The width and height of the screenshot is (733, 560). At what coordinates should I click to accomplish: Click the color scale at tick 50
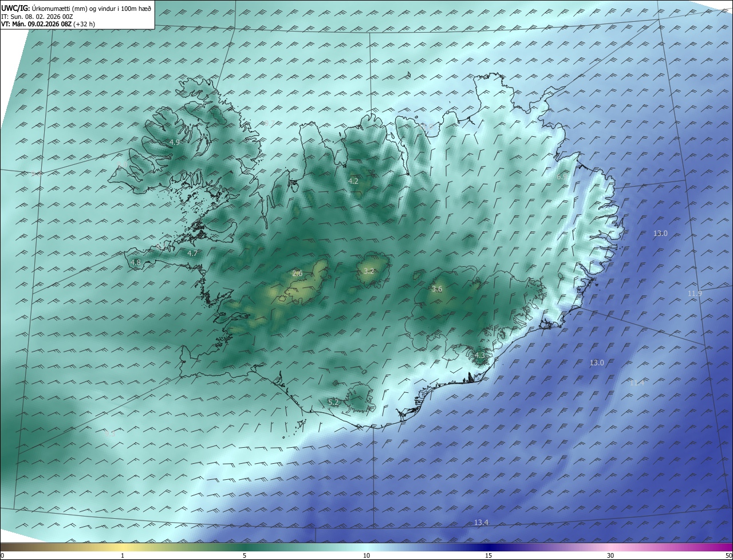tap(729, 555)
